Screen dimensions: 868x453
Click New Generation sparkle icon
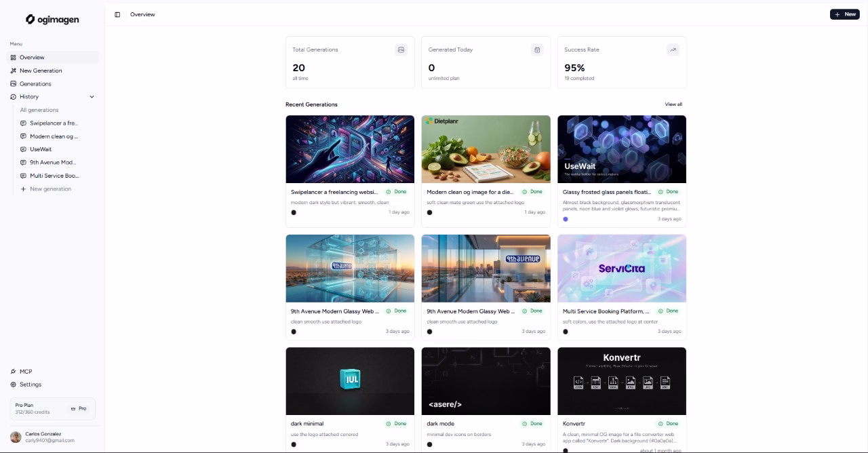(x=13, y=71)
